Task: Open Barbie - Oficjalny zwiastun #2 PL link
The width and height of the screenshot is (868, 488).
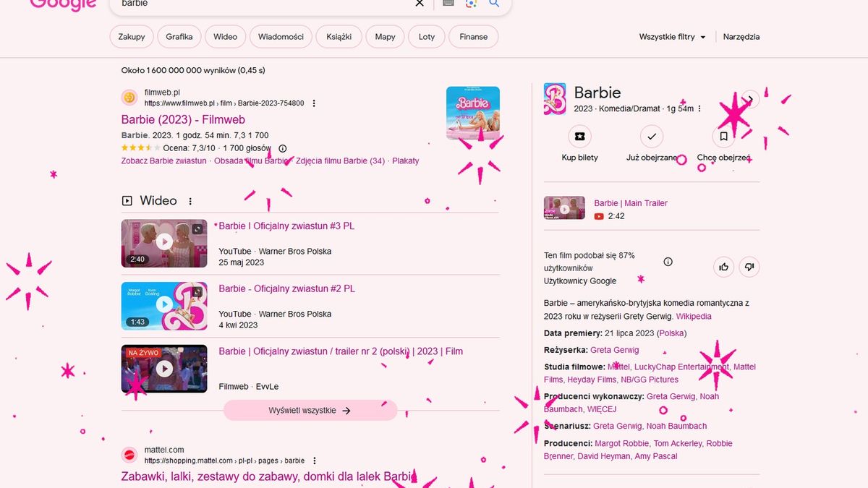Action: [287, 288]
